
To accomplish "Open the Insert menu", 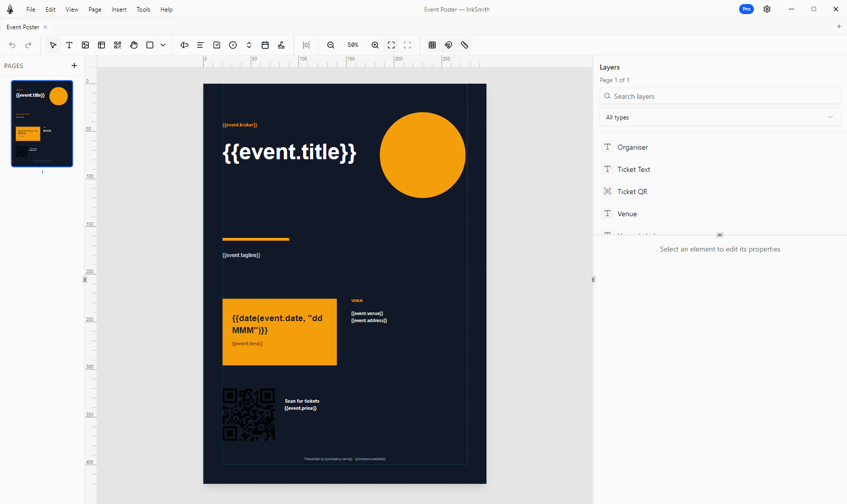I will point(119,10).
